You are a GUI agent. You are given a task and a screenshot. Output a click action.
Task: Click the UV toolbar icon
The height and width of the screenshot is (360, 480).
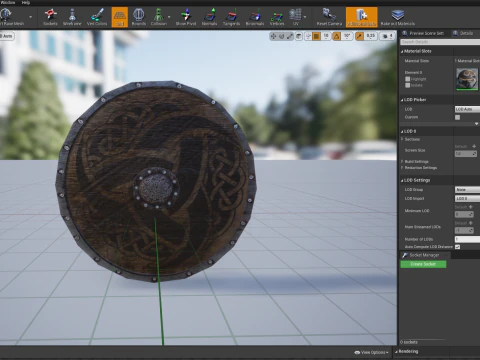[x=295, y=17]
